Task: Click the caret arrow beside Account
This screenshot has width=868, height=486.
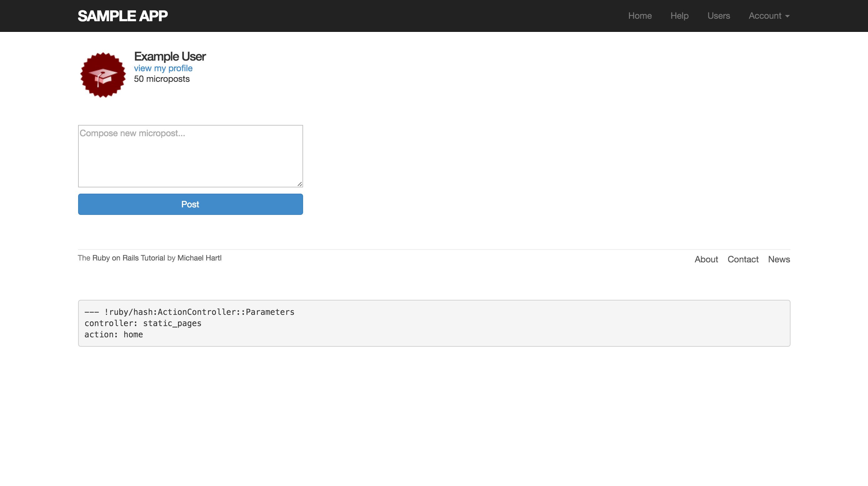Action: (x=787, y=16)
